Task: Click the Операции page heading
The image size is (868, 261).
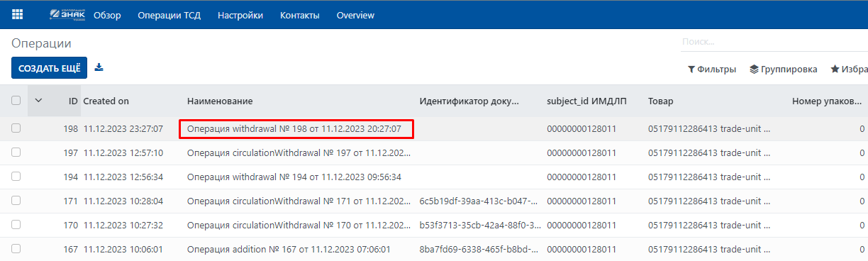Action: point(41,43)
